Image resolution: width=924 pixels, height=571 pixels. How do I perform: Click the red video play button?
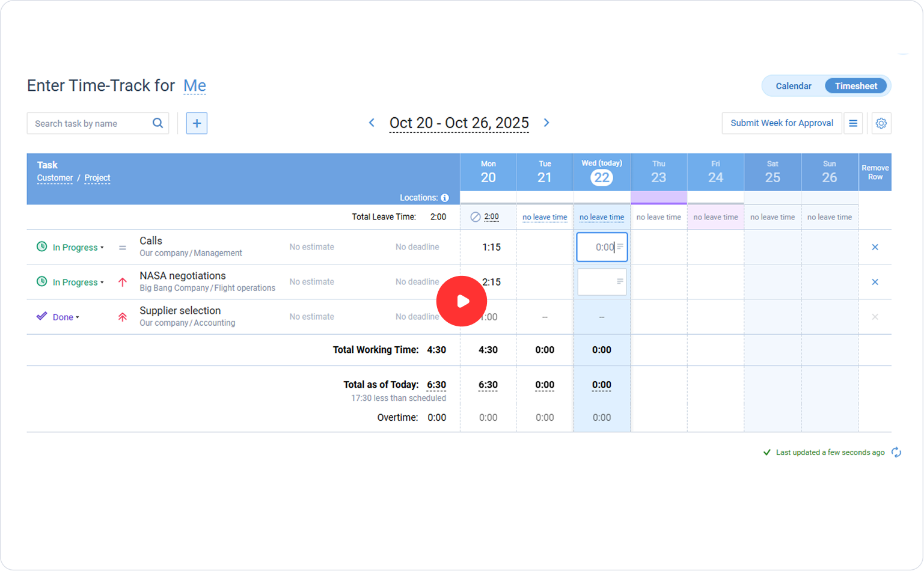(x=461, y=301)
